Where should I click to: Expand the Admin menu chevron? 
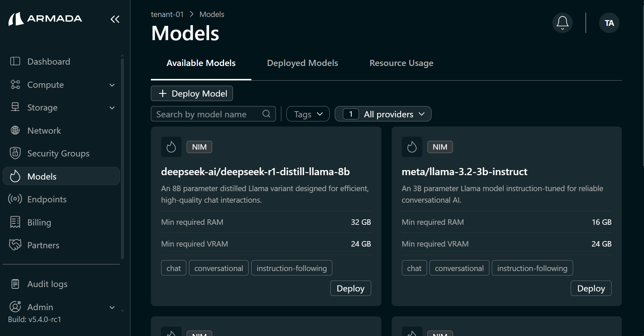[112, 307]
